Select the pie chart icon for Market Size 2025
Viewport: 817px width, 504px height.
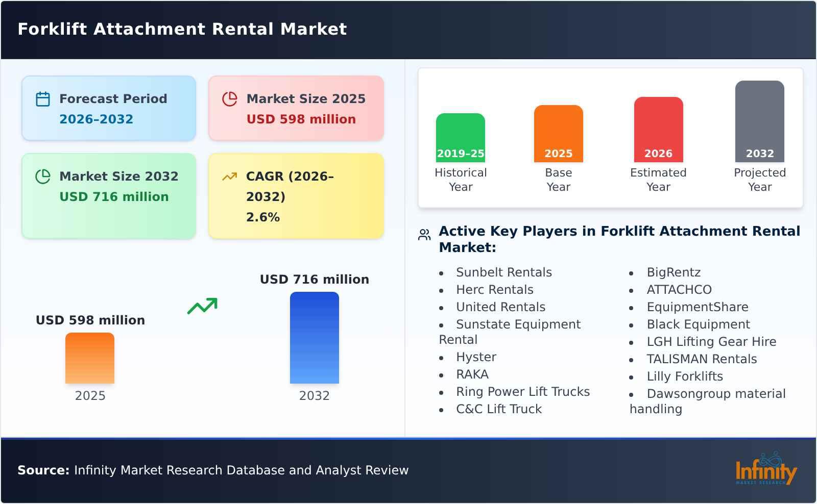[230, 97]
